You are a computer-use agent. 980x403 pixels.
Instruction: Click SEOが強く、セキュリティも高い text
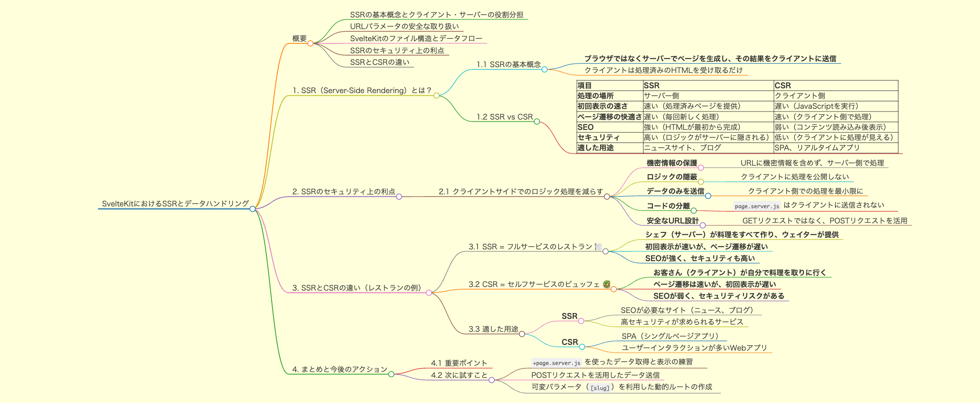pyautogui.click(x=700, y=258)
